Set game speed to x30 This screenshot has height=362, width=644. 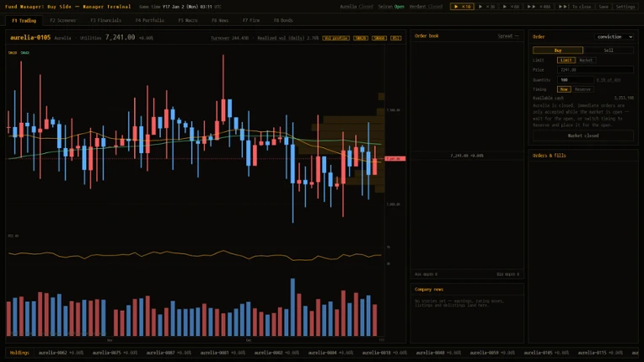[x=486, y=7]
